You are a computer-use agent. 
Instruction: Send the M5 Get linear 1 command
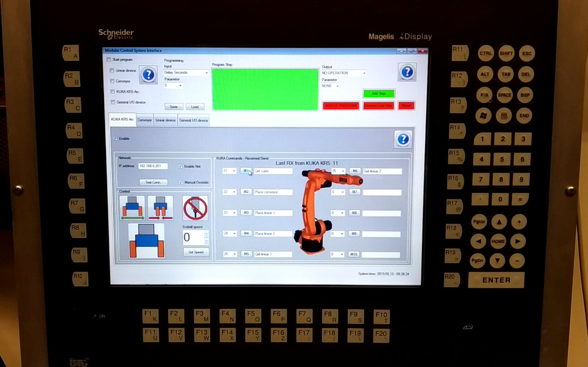[x=246, y=254]
